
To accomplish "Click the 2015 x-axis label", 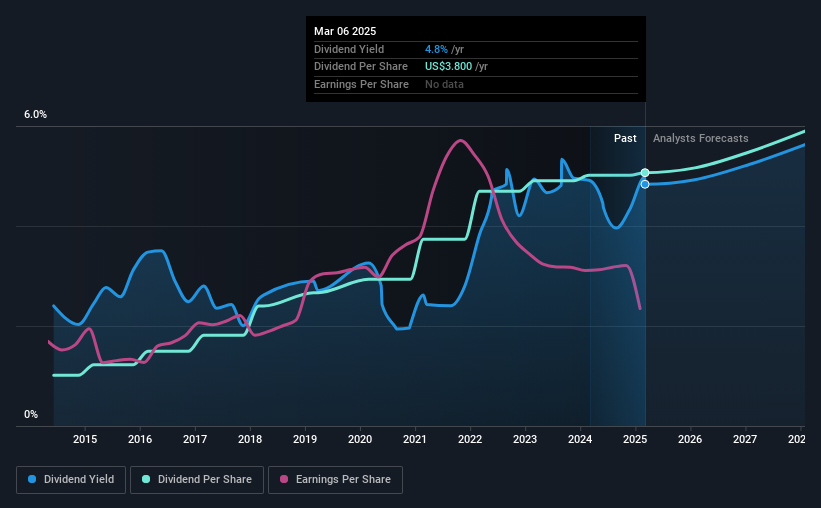I will (85, 439).
